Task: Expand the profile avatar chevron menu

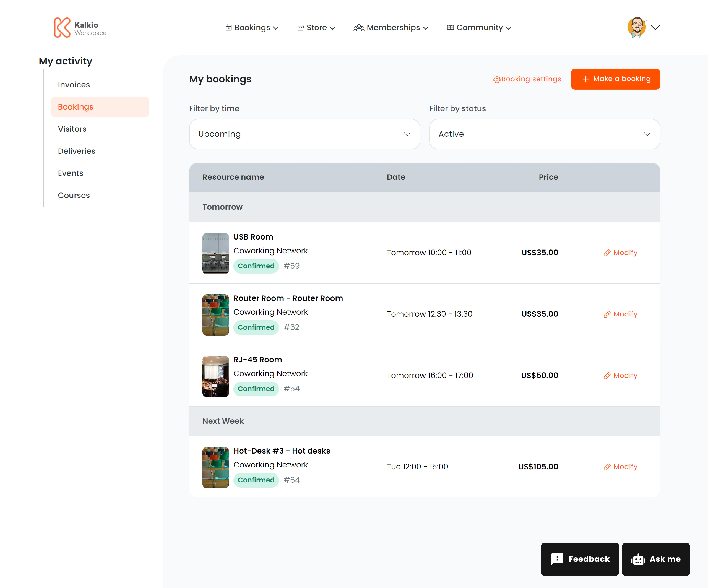Action: [656, 28]
